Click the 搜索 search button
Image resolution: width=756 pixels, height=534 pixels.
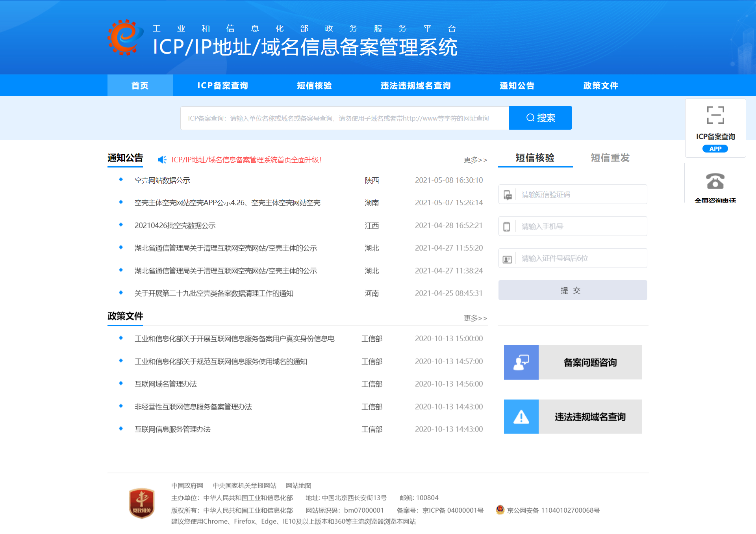tap(540, 118)
